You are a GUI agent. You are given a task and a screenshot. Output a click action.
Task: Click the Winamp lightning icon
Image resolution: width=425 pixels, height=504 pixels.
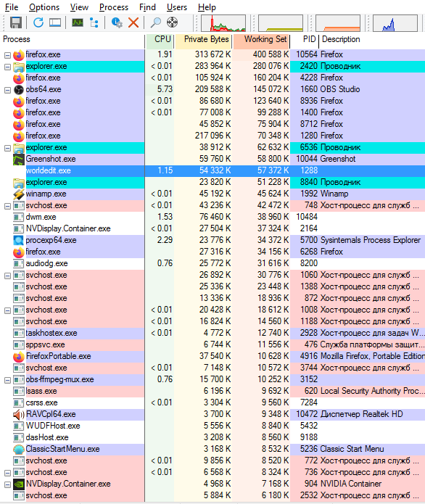tap(19, 194)
